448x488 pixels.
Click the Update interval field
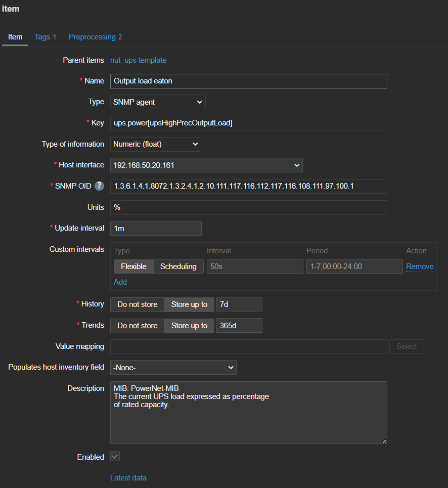point(156,229)
